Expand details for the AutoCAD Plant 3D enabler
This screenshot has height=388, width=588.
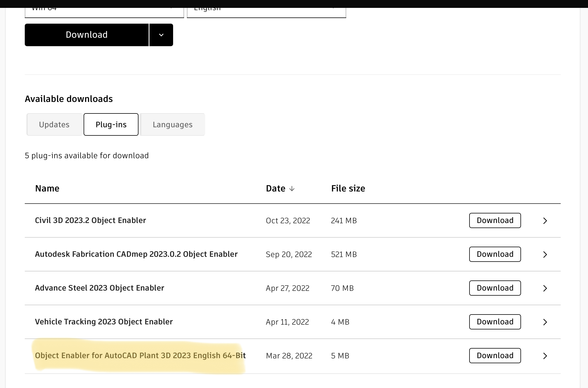pyautogui.click(x=545, y=356)
